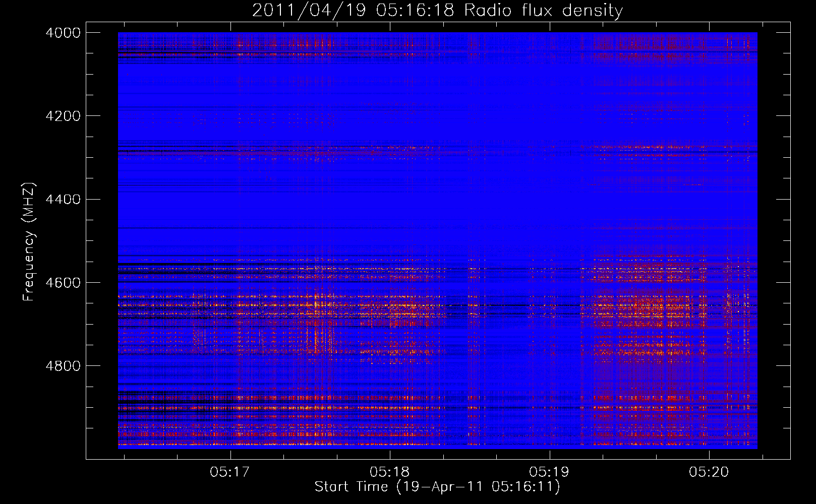Select the 4400 frequency axis label
Screen dimensions: 816x504
tap(63, 199)
